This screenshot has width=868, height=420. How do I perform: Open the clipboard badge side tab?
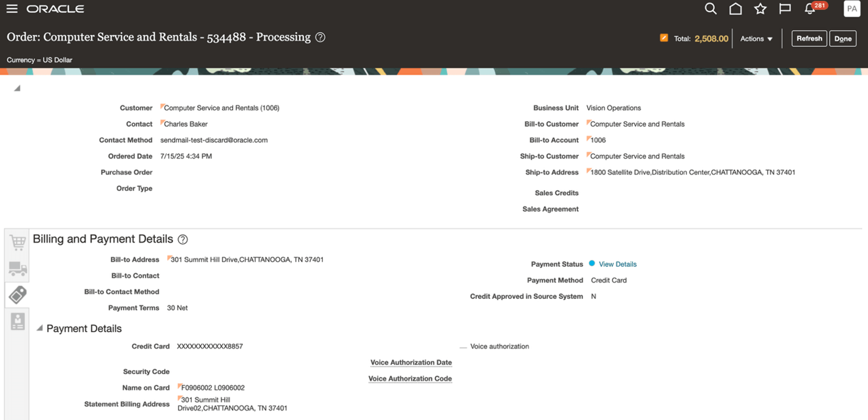(17, 321)
